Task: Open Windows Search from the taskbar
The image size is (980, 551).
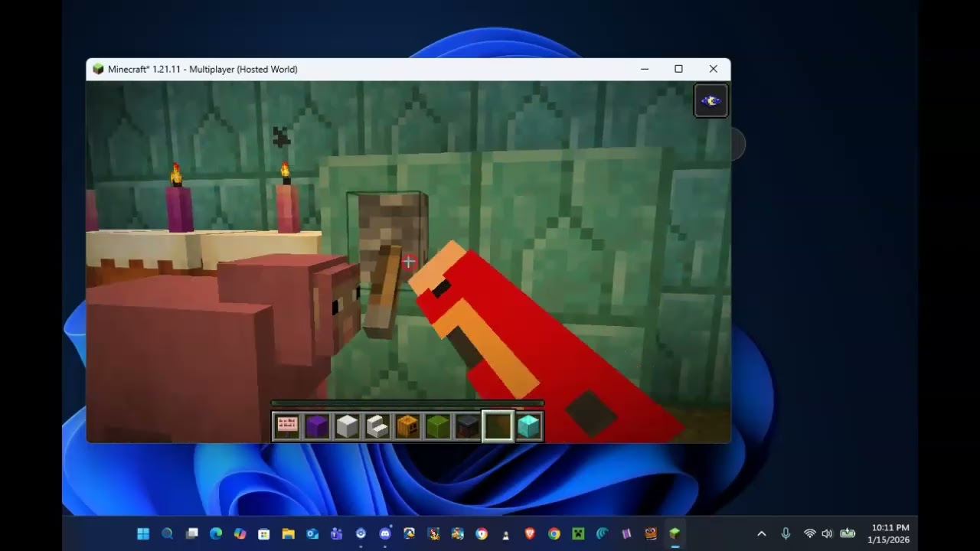Action: click(x=168, y=533)
